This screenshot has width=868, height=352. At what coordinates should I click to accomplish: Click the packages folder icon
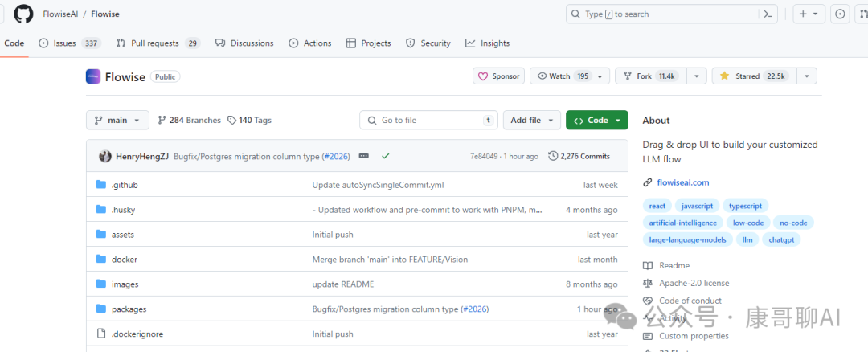click(100, 309)
